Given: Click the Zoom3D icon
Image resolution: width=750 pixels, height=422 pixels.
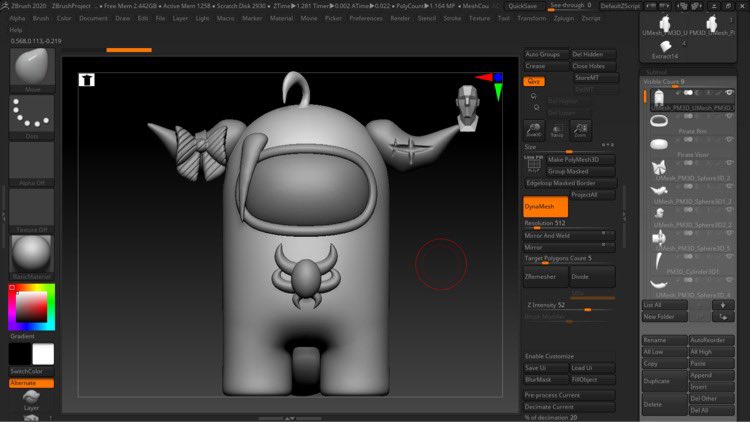Looking at the screenshot, I should 534,130.
